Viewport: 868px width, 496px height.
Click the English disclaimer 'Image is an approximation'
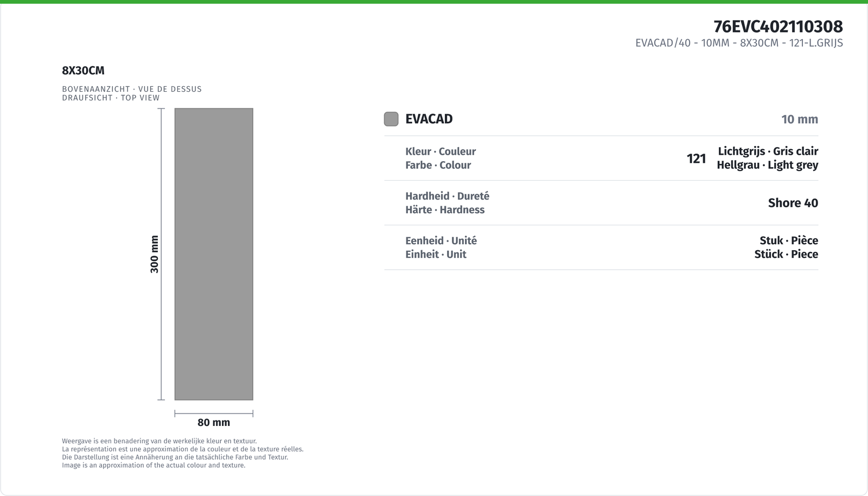click(x=154, y=465)
